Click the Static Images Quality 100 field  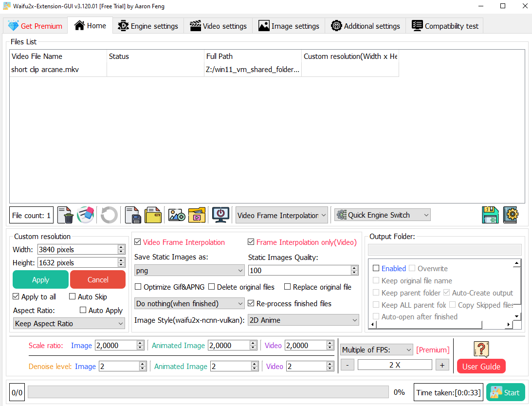click(x=303, y=271)
